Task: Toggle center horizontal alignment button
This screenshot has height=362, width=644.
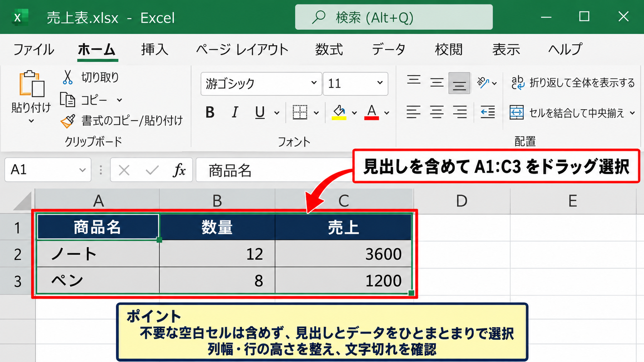Action: (x=437, y=112)
